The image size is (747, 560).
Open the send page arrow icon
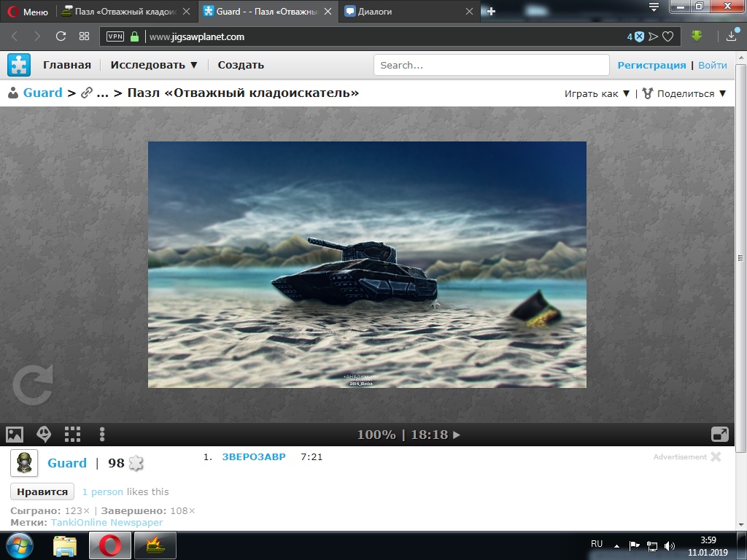click(653, 36)
